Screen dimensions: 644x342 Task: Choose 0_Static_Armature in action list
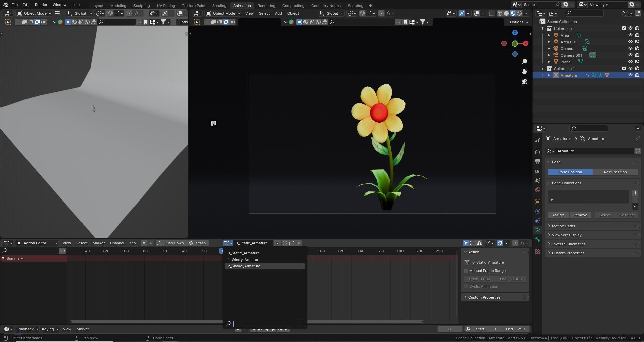coord(265,253)
